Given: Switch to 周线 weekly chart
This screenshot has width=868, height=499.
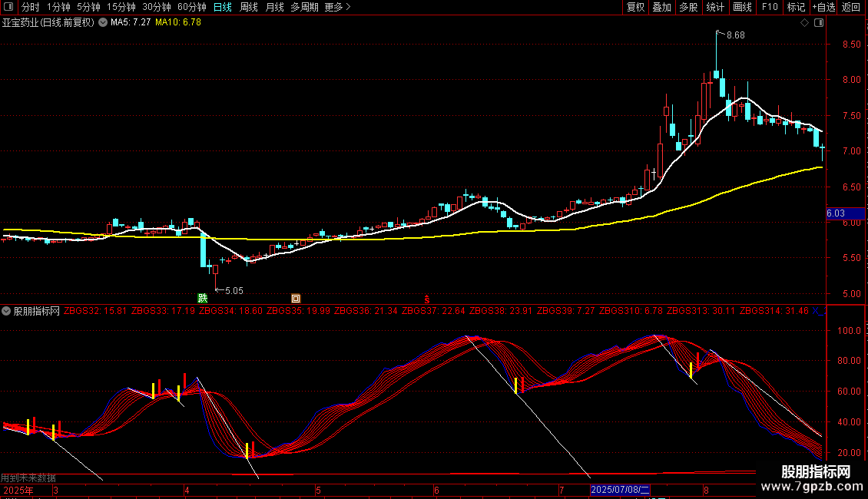Looking at the screenshot, I should 249,7.
